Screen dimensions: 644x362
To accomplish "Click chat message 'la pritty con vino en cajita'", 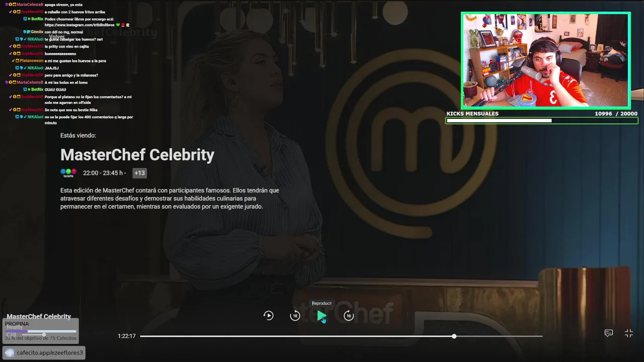I will [x=67, y=46].
